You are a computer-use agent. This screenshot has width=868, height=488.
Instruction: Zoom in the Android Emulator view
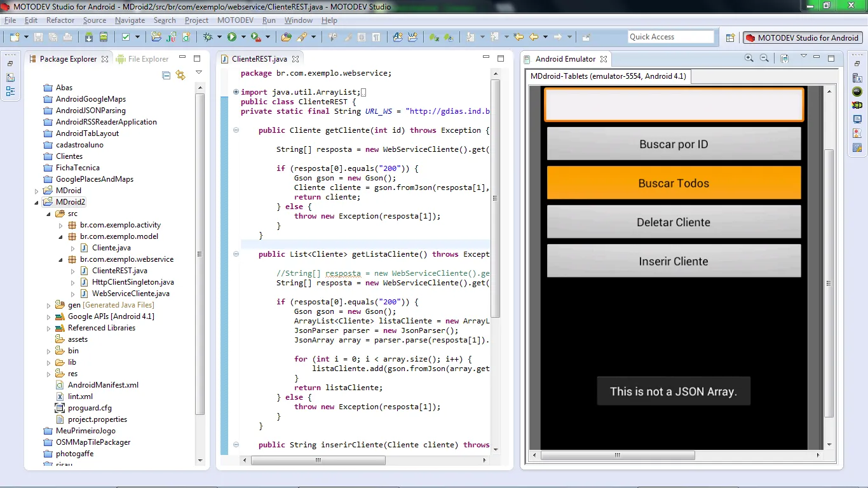[749, 58]
